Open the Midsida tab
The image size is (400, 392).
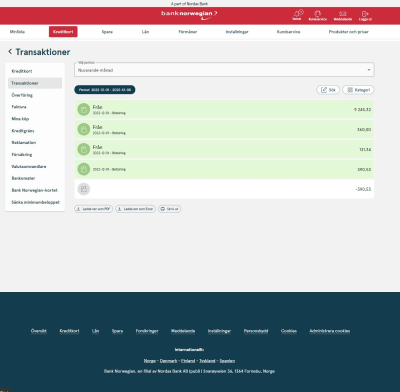(x=17, y=32)
